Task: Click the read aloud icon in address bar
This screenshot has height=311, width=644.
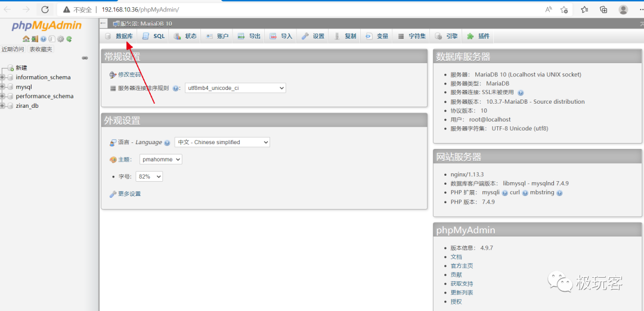Action: 549,10
